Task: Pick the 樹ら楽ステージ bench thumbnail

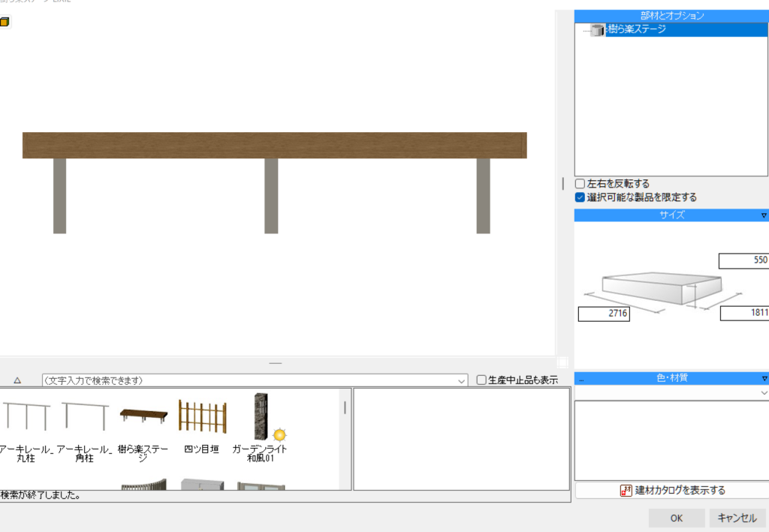Action: coord(143,417)
